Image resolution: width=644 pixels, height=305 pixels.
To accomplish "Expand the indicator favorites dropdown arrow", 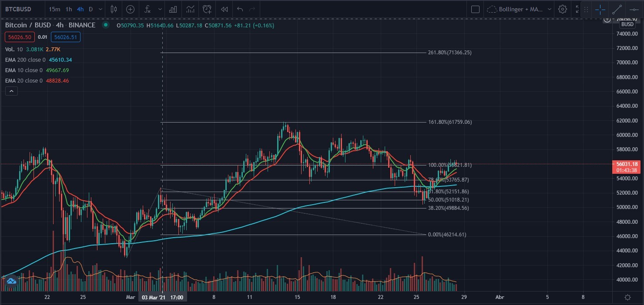I will pyautogui.click(x=160, y=9).
